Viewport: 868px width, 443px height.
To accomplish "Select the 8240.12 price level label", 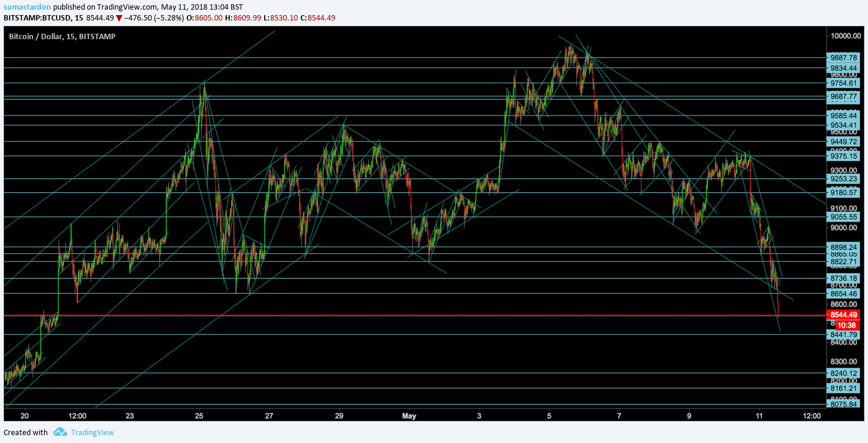I will point(844,374).
